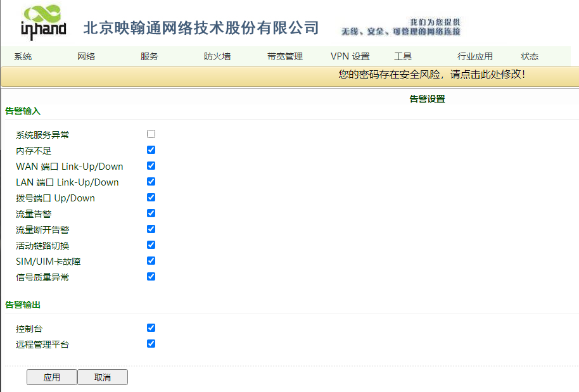
Task: Open the 网络 menu
Action: coord(86,56)
